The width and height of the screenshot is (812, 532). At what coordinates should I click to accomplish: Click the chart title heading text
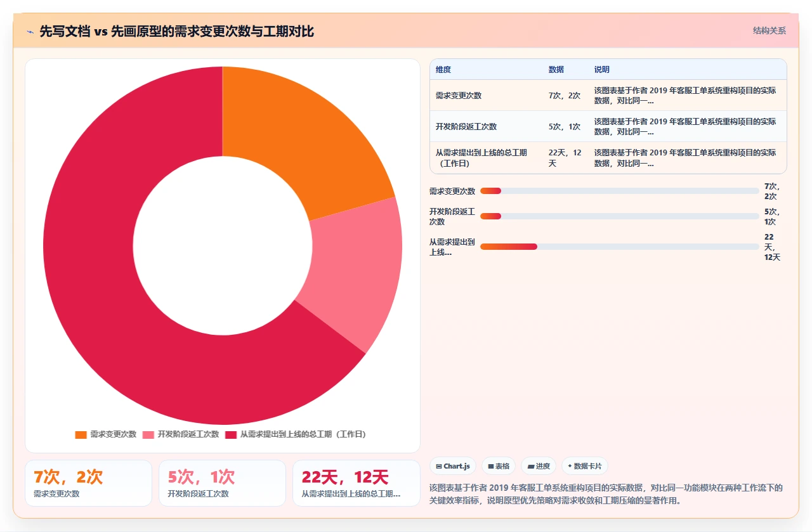tap(177, 32)
